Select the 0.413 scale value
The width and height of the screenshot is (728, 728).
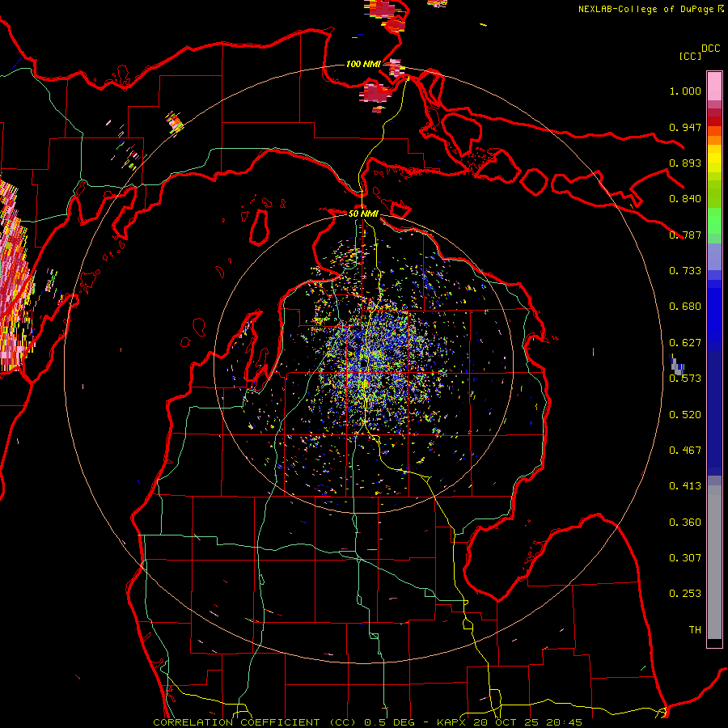[x=685, y=486]
